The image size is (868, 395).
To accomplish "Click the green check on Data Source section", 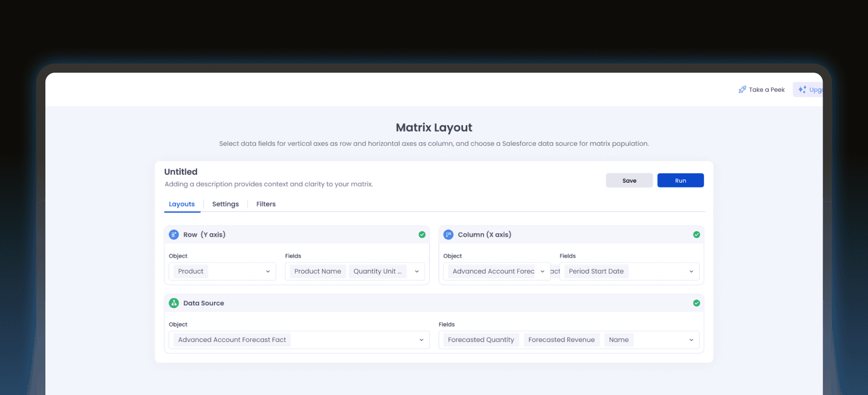I will tap(697, 303).
